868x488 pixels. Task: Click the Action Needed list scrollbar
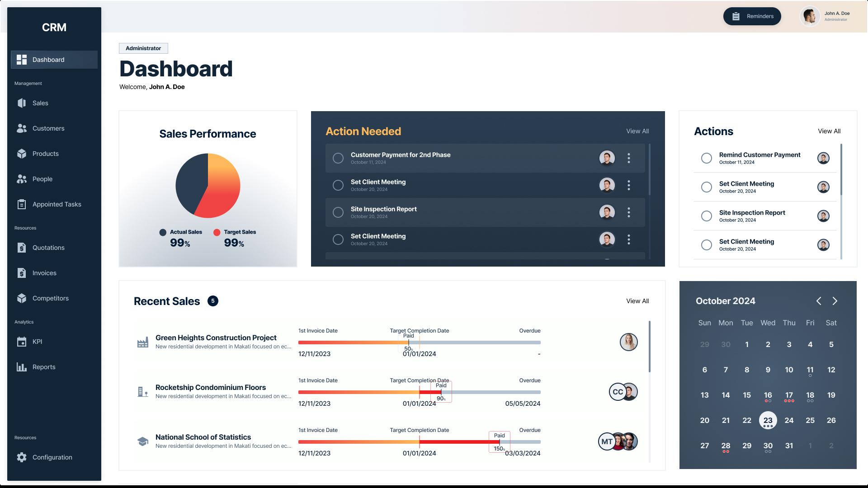tap(650, 169)
